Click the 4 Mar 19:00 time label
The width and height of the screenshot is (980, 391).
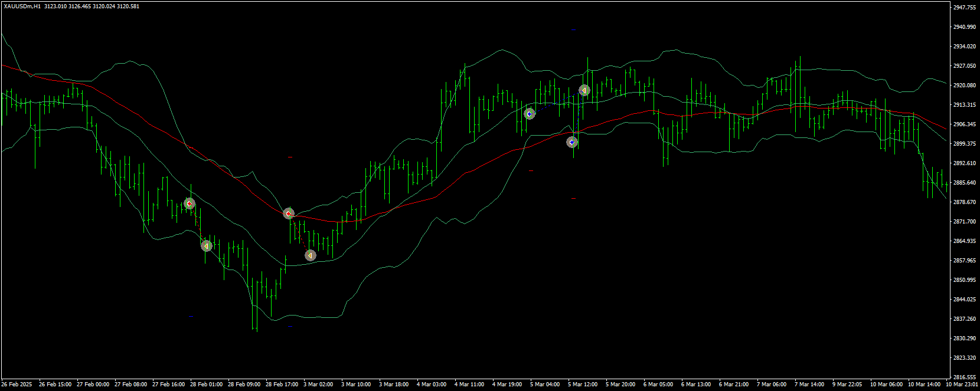pyautogui.click(x=507, y=385)
